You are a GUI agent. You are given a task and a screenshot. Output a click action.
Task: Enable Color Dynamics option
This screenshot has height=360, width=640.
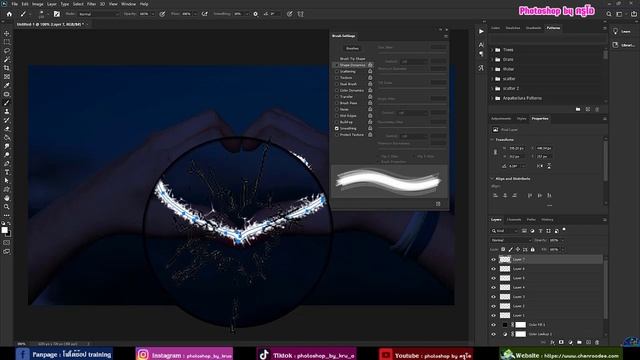[337, 90]
